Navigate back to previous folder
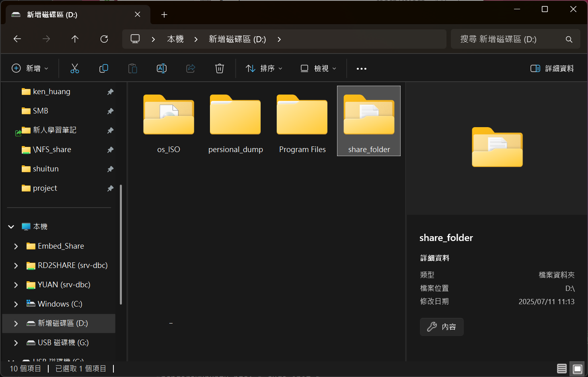Screen dimensions: 588x377 click(17, 39)
